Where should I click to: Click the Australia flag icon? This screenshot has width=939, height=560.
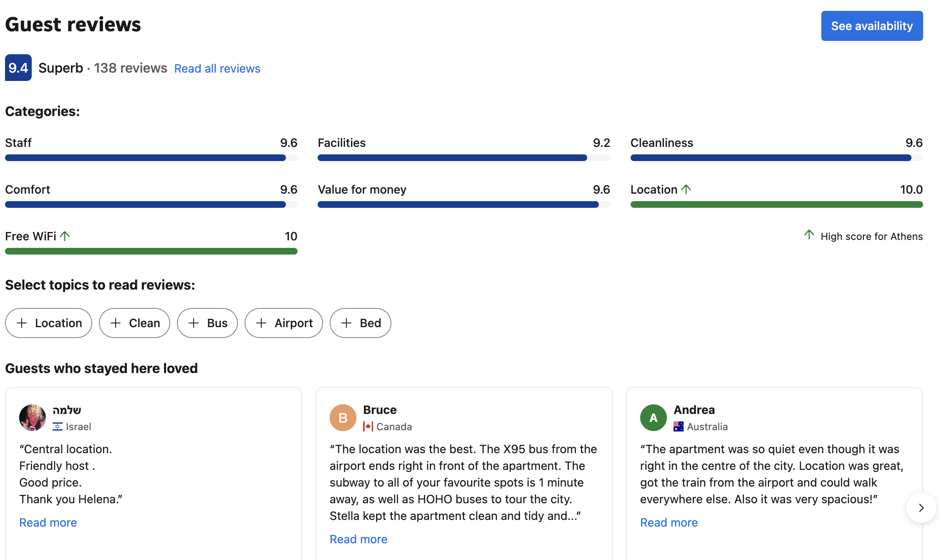click(678, 426)
